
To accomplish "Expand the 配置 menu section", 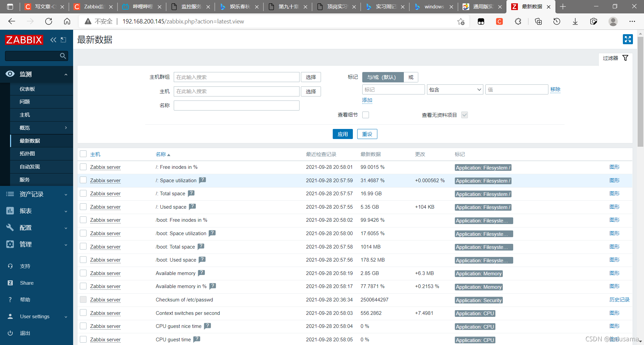I will (x=37, y=228).
